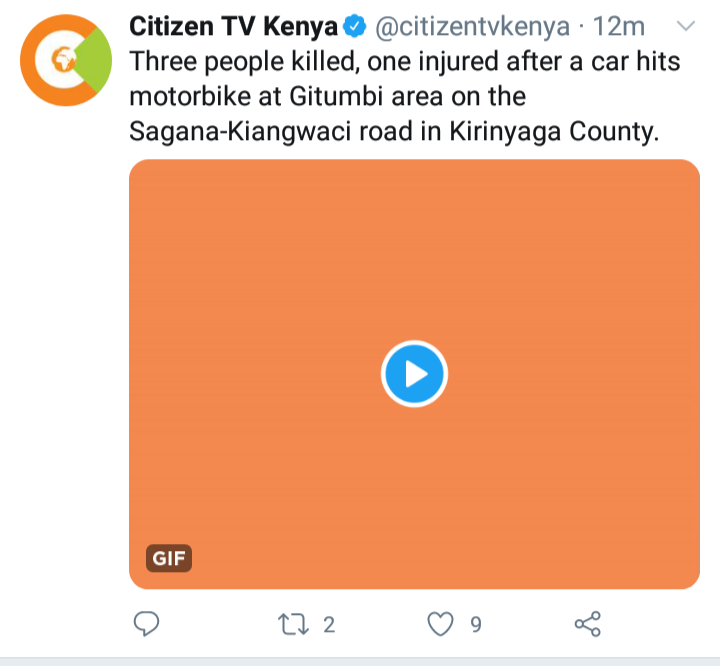The image size is (720, 666).
Task: Click the GIF label badge
Action: [x=169, y=558]
